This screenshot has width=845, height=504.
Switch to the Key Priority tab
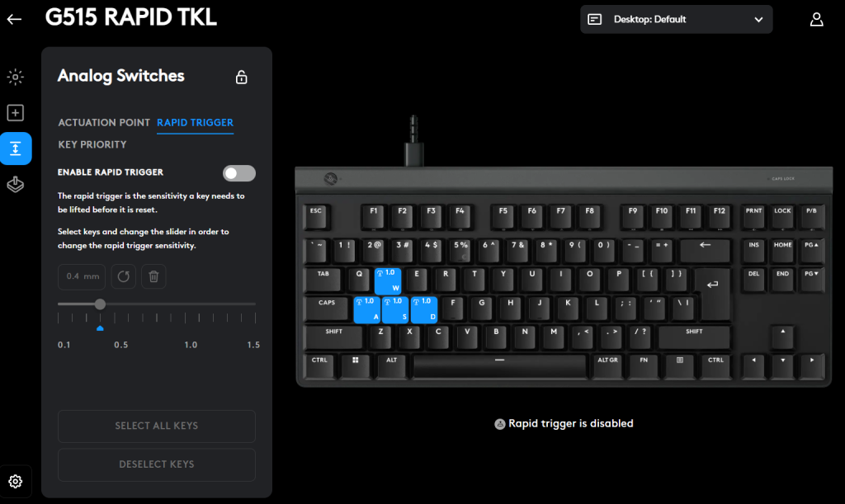tap(92, 145)
